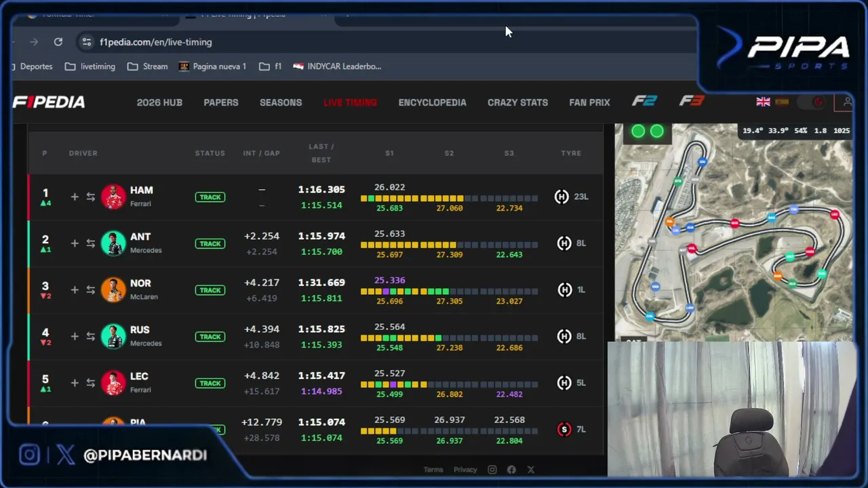The image size is (868, 488).
Task: Click LEC's sector mini-segment bar
Action: [449, 384]
